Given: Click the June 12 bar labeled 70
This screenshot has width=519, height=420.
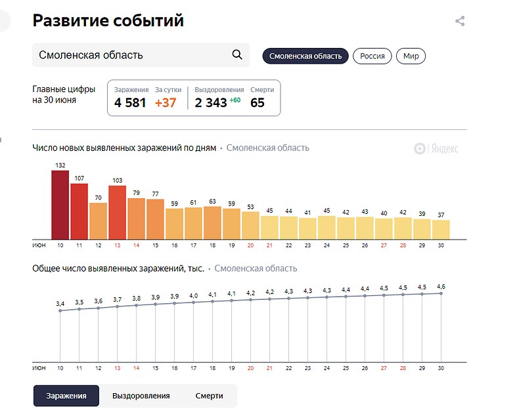Looking at the screenshot, I should 99,221.
